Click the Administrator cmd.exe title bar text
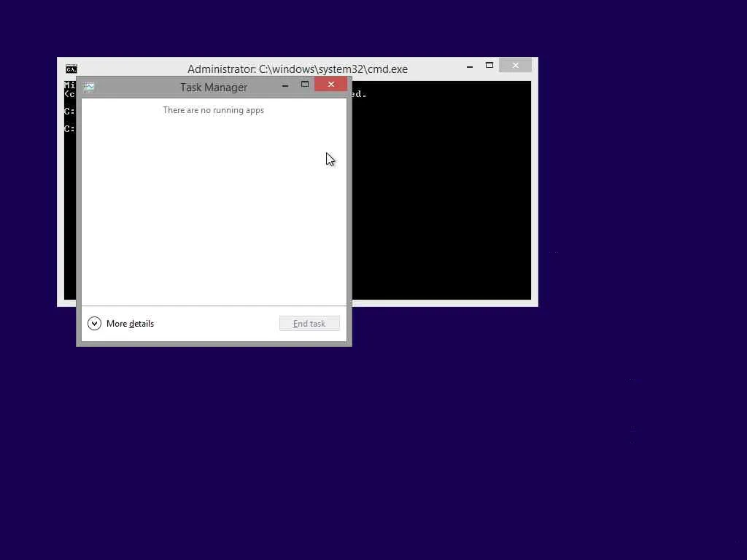This screenshot has width=747, height=560. 298,69
